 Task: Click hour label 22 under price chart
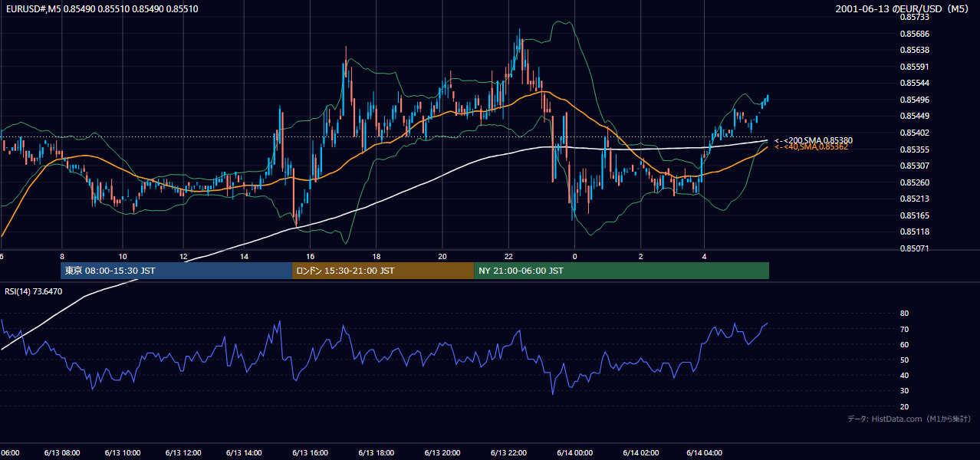tap(508, 256)
